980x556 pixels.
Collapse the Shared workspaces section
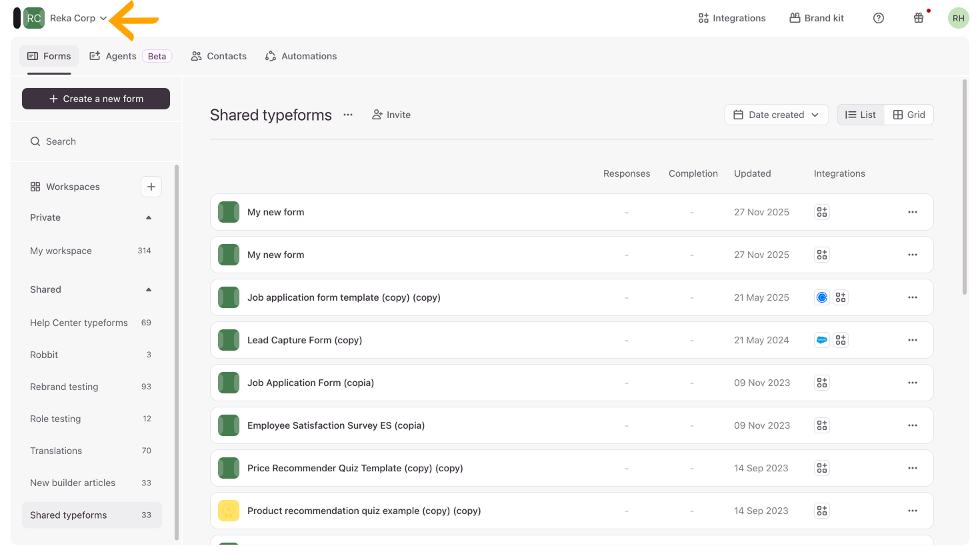tap(149, 289)
